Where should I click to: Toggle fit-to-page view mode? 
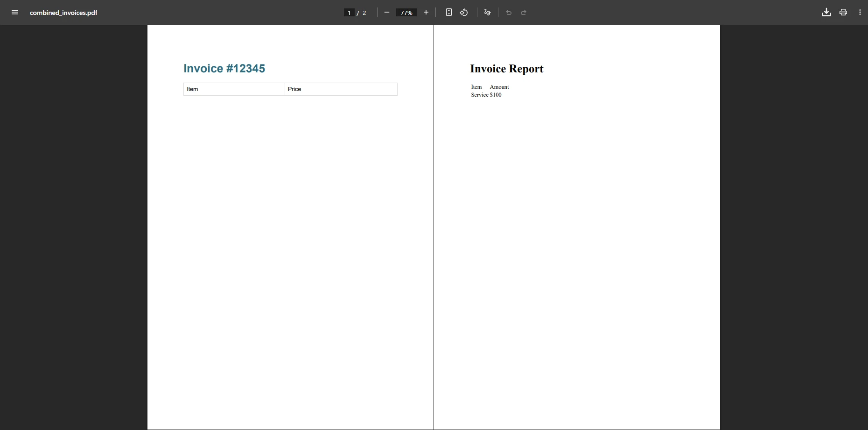point(448,13)
